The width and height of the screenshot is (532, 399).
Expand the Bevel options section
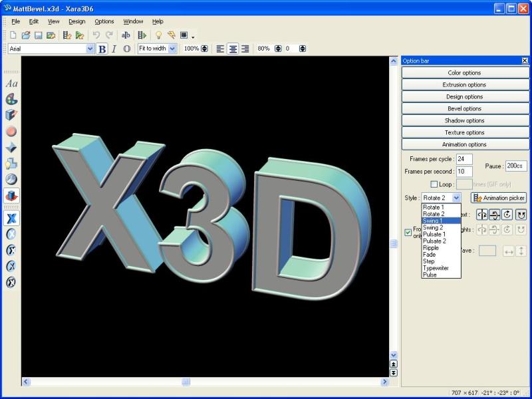point(464,108)
